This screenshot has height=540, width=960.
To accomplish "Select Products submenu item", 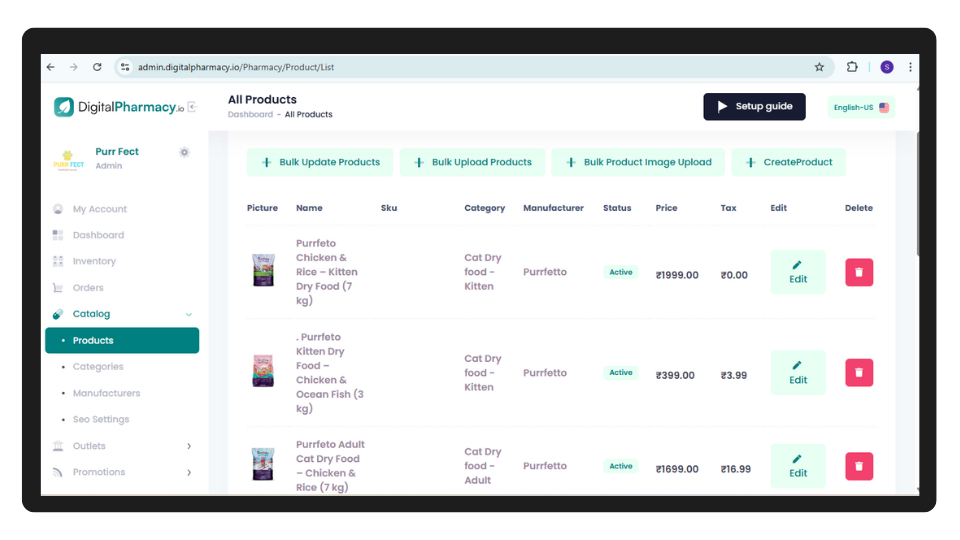I will (122, 340).
